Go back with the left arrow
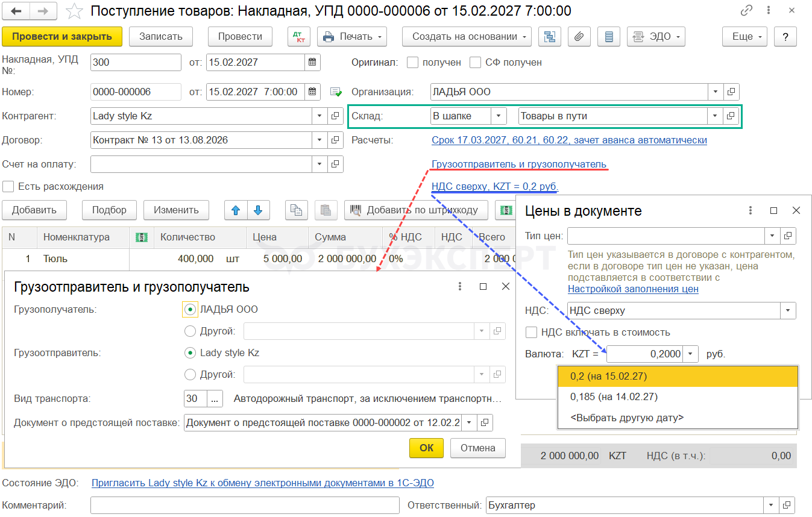 [16, 11]
